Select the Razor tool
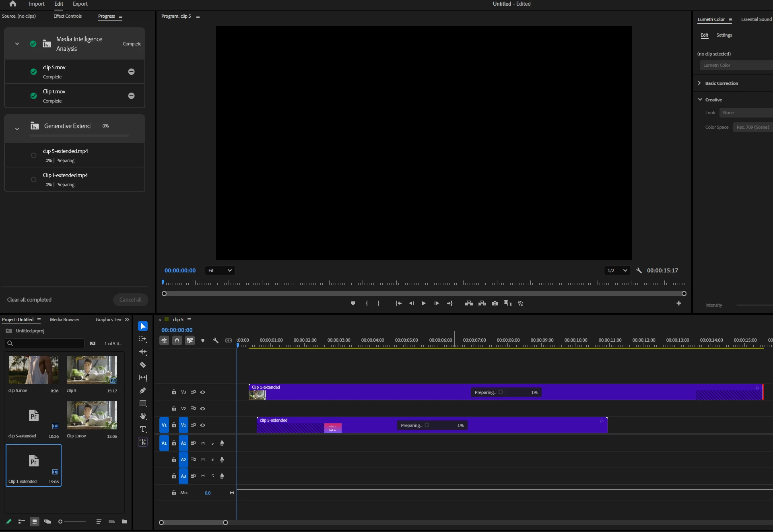Screen dimensions: 773x532 pyautogui.click(x=143, y=365)
